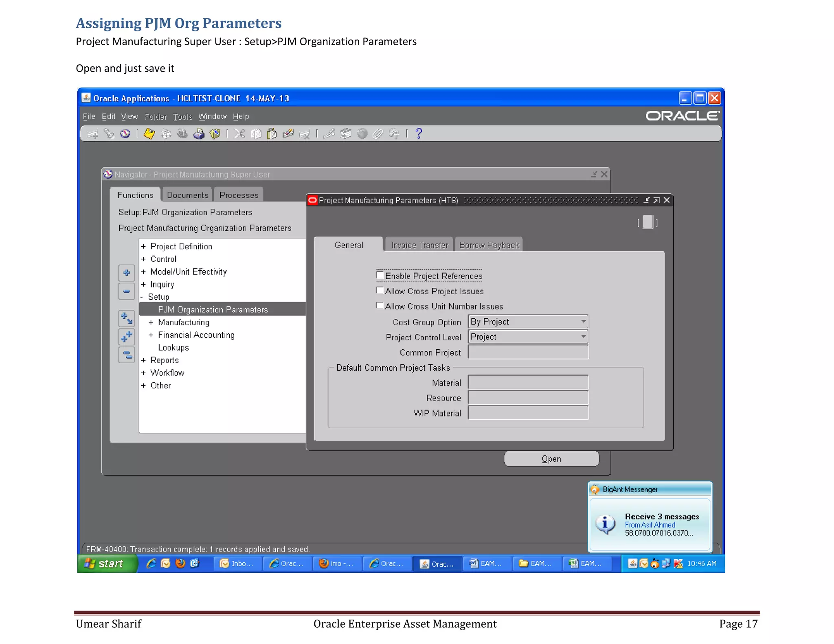This screenshot has width=834, height=644.
Task: Click the Open button in Navigator
Action: [551, 459]
